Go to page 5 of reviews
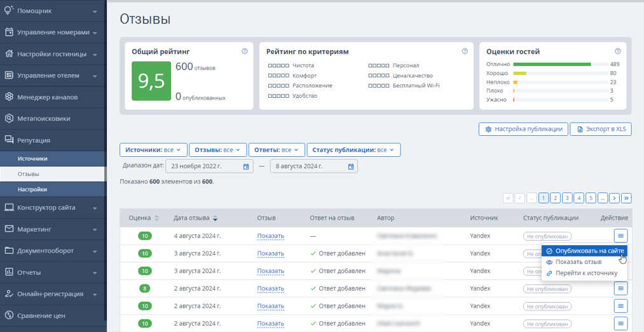 coord(591,198)
